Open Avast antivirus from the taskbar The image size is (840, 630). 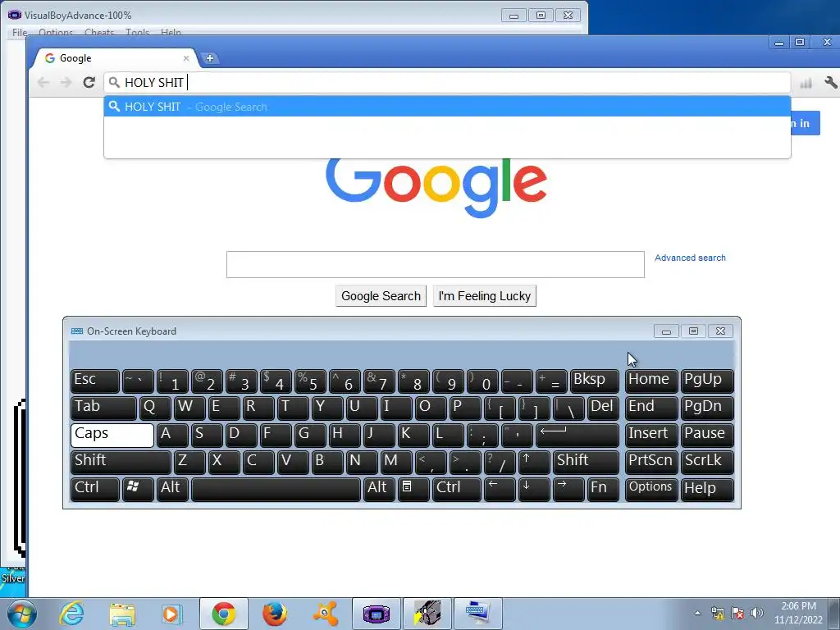(325, 614)
